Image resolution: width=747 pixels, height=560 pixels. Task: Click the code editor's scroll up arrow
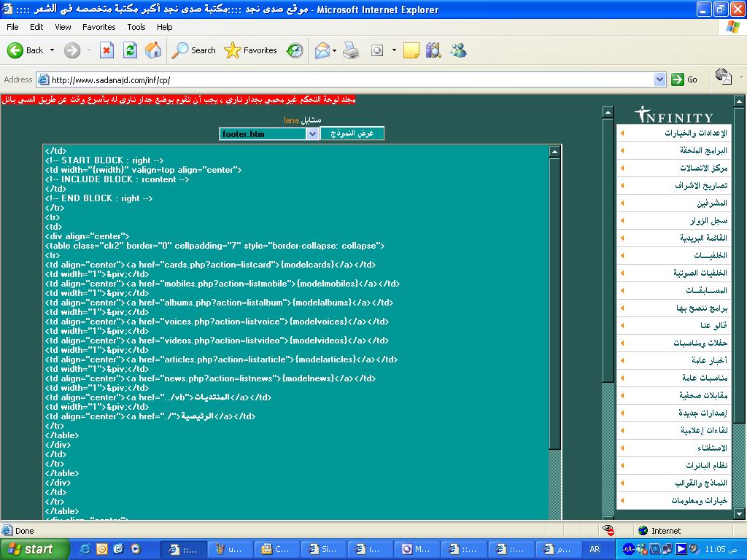coord(554,152)
